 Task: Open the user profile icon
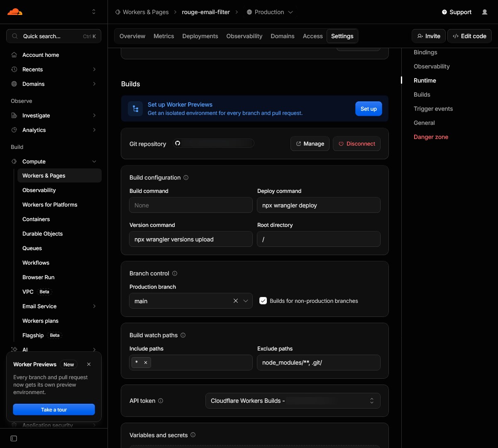(x=485, y=12)
